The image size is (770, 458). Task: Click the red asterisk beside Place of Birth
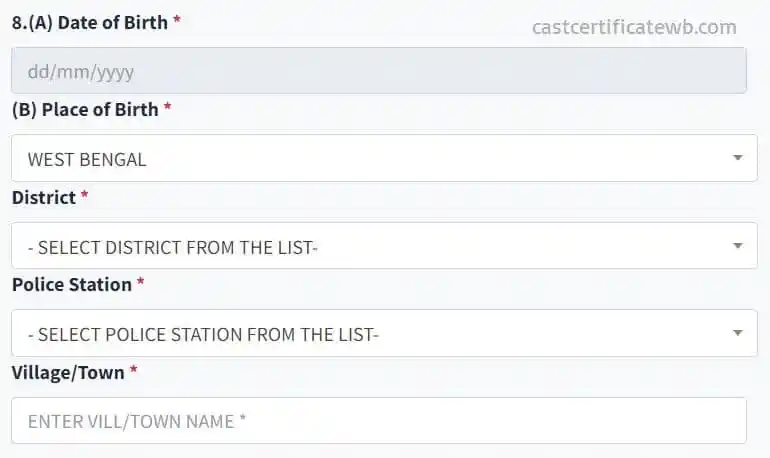(167, 109)
